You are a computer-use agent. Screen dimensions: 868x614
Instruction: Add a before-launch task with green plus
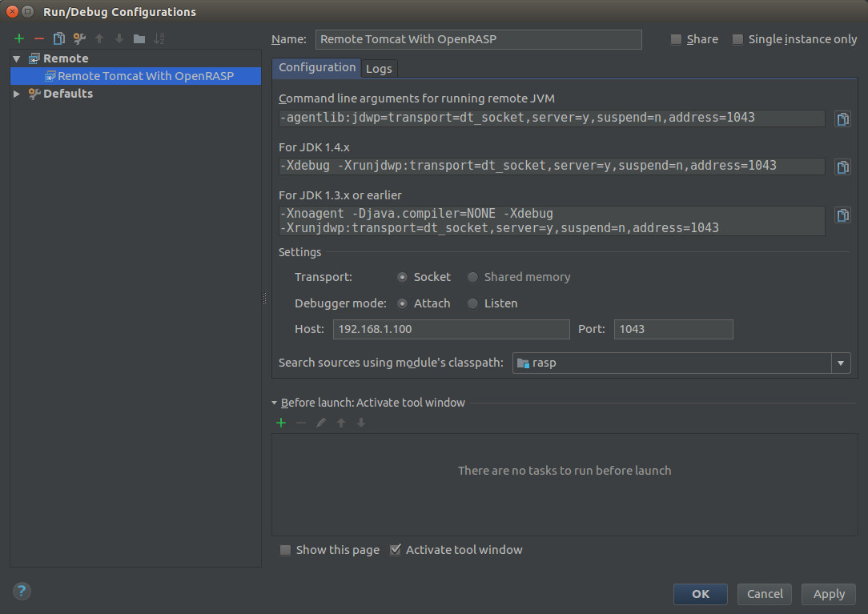281,423
